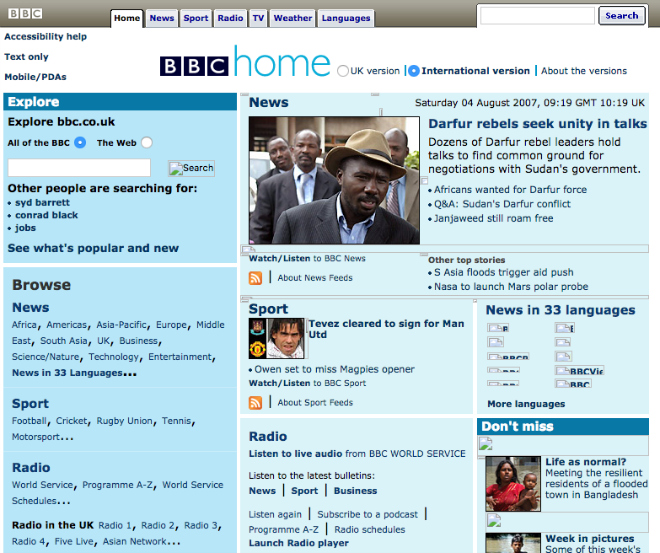The width and height of the screenshot is (660, 553).
Task: Open the Sport tab in top navigation
Action: [x=196, y=18]
